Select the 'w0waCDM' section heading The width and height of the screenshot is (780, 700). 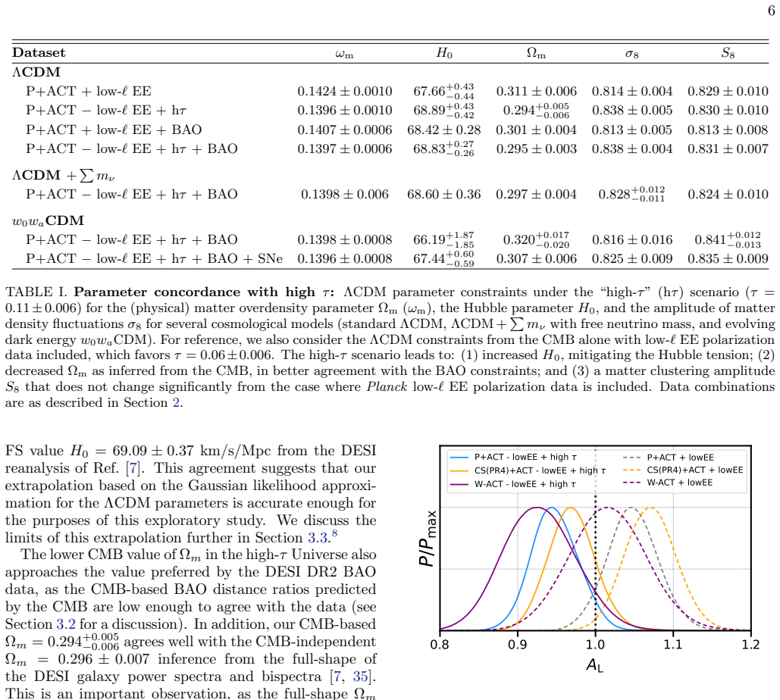[49, 220]
